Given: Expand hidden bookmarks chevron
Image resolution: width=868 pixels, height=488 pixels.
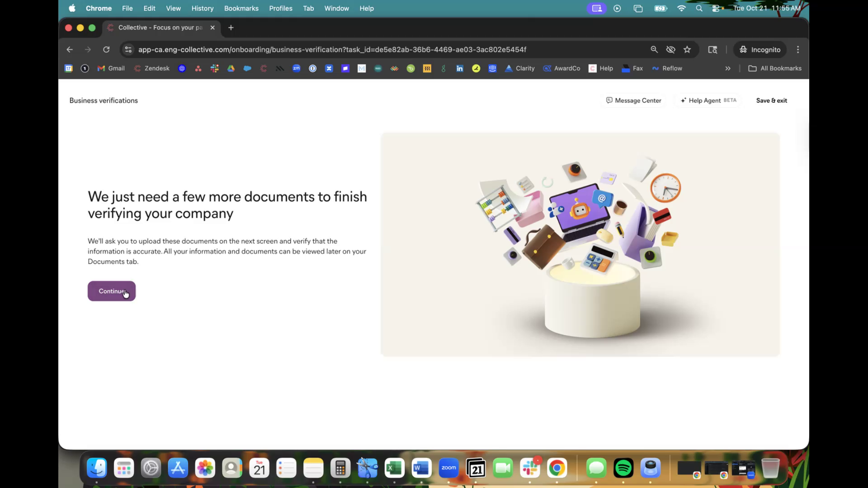Looking at the screenshot, I should (x=728, y=68).
